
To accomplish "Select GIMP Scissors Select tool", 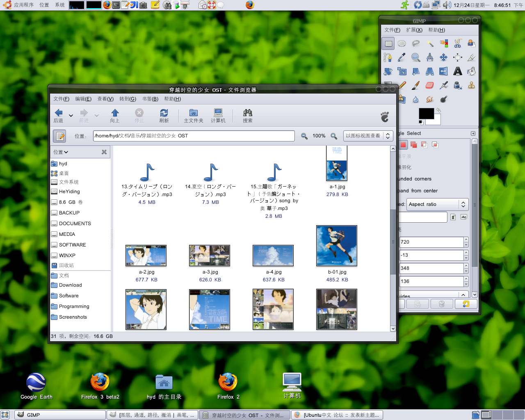I will [x=458, y=43].
